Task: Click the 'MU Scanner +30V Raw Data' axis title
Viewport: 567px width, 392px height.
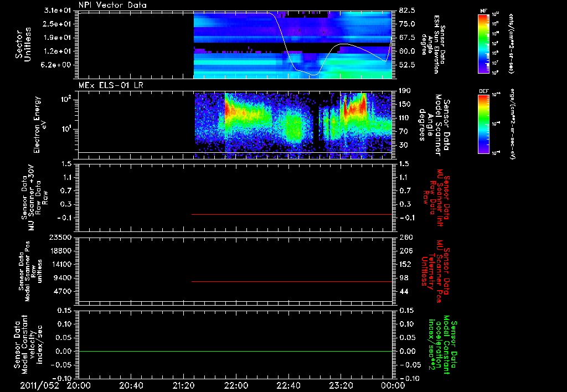Action: click(34, 198)
